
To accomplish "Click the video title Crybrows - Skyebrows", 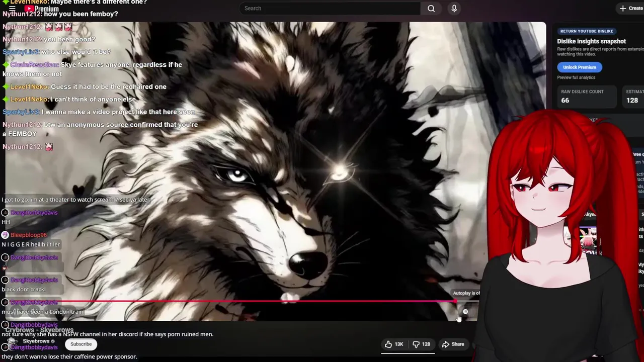I will 39,330.
